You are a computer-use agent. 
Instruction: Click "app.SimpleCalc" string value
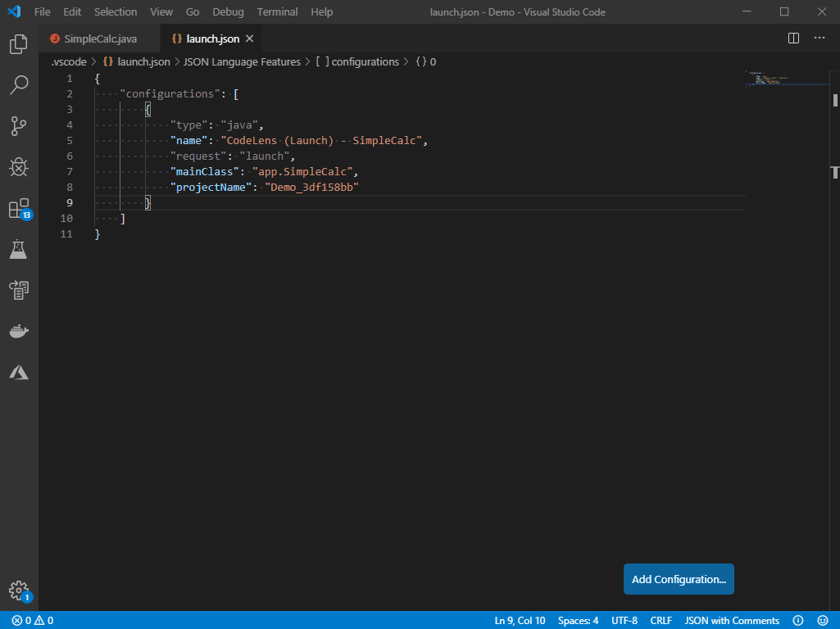click(x=302, y=171)
